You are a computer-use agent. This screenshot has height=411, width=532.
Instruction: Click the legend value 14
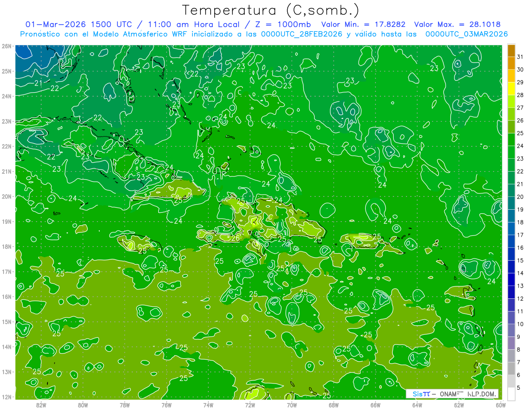[520, 273]
